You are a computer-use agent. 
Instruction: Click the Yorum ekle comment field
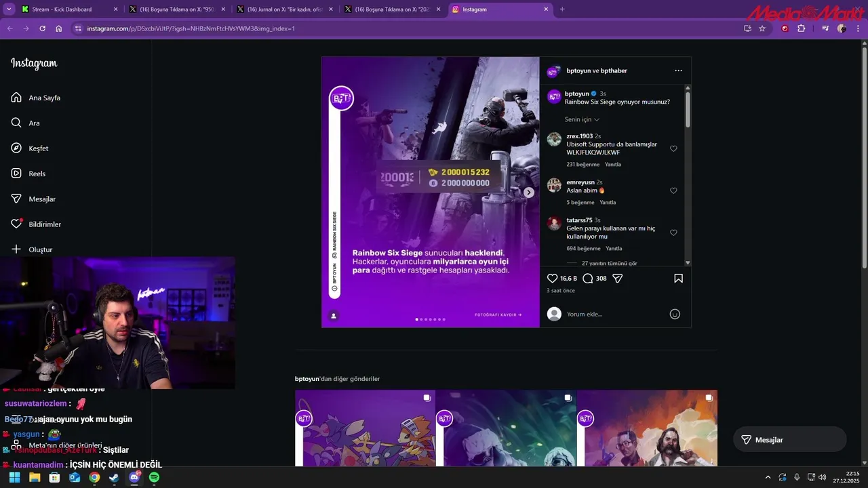[x=614, y=314]
